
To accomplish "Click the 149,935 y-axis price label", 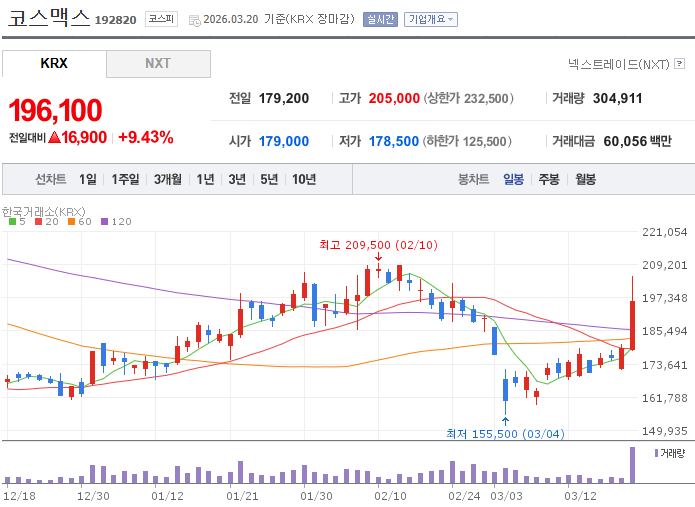I will click(664, 431).
